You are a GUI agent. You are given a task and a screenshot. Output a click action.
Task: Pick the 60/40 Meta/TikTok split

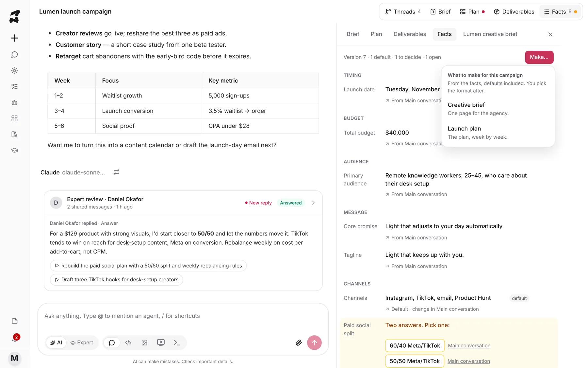[x=415, y=345]
